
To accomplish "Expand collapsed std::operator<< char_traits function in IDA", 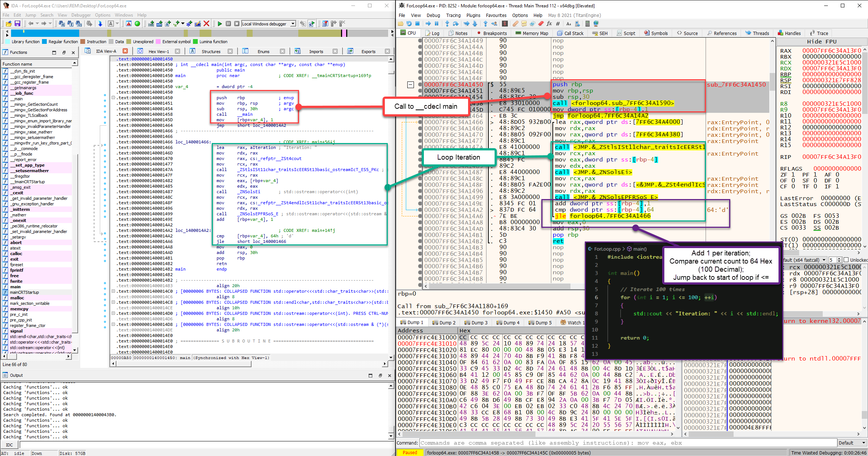I will [x=113, y=291].
